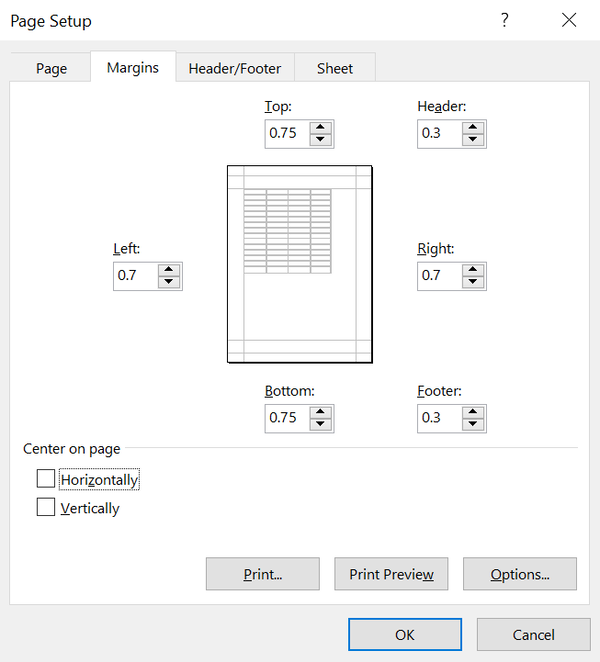Decrease the Top margin with the down arrow
The image size is (600, 662).
pyautogui.click(x=320, y=139)
